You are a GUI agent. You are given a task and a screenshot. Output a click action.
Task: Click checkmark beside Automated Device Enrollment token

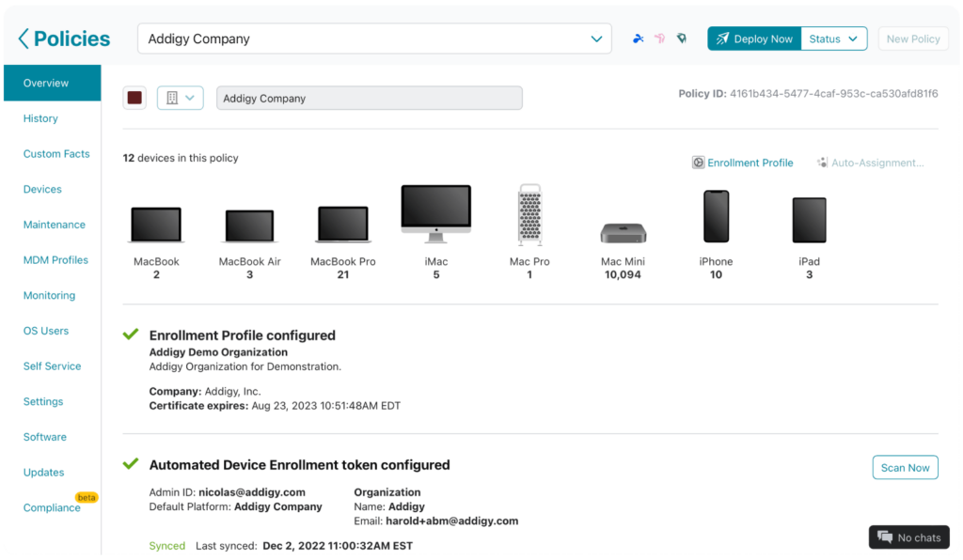click(x=130, y=464)
